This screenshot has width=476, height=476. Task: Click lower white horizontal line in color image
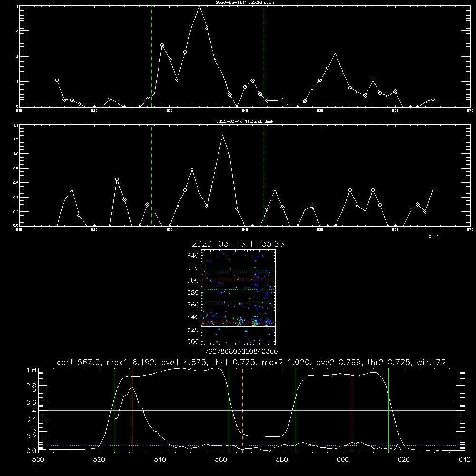pyautogui.click(x=238, y=327)
